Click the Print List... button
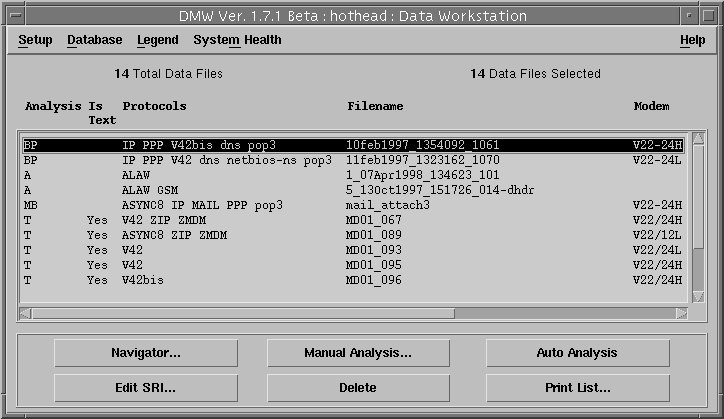 [x=577, y=387]
